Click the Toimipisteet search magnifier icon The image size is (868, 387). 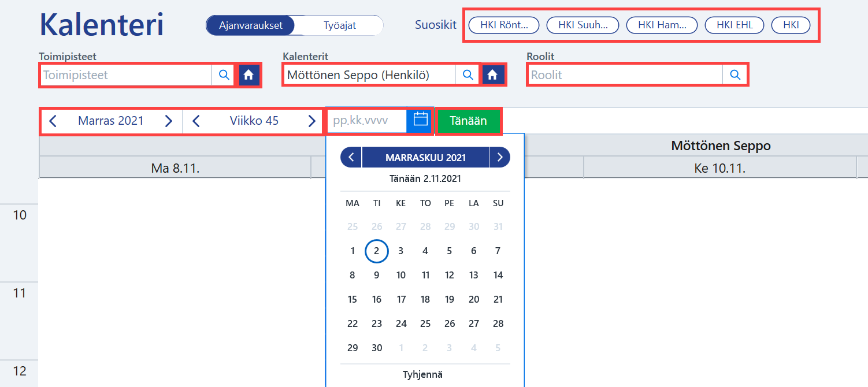point(224,75)
